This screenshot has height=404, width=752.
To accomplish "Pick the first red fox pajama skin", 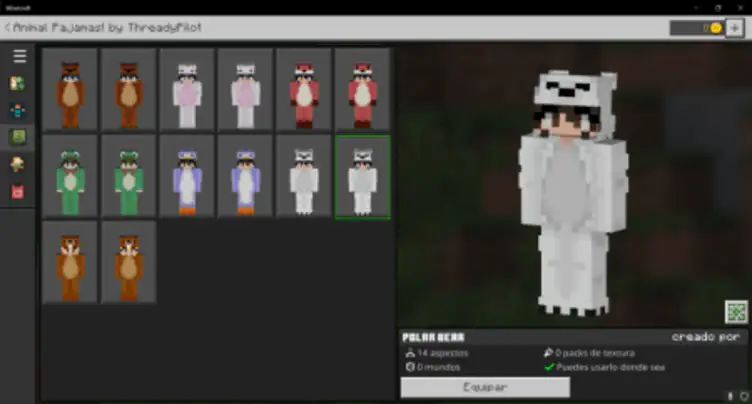I will click(304, 90).
